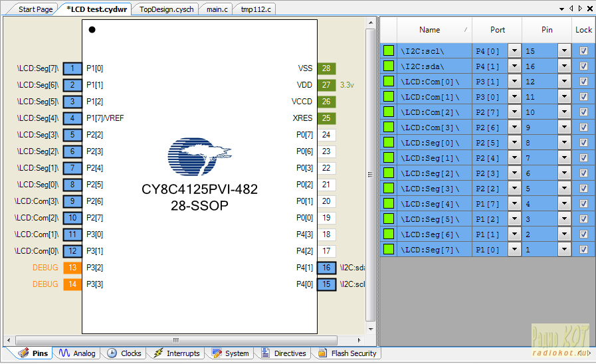Switch to the Analog tab
This screenshot has height=364, width=596.
pyautogui.click(x=77, y=353)
